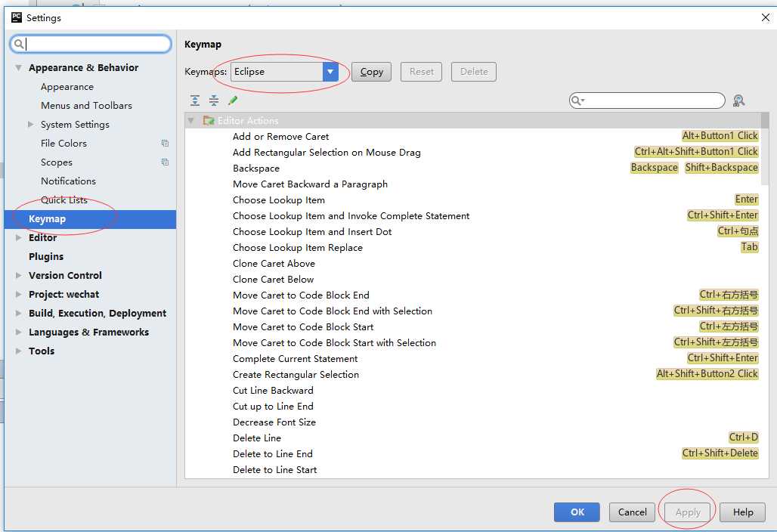Expand the Editor settings section

(x=18, y=238)
